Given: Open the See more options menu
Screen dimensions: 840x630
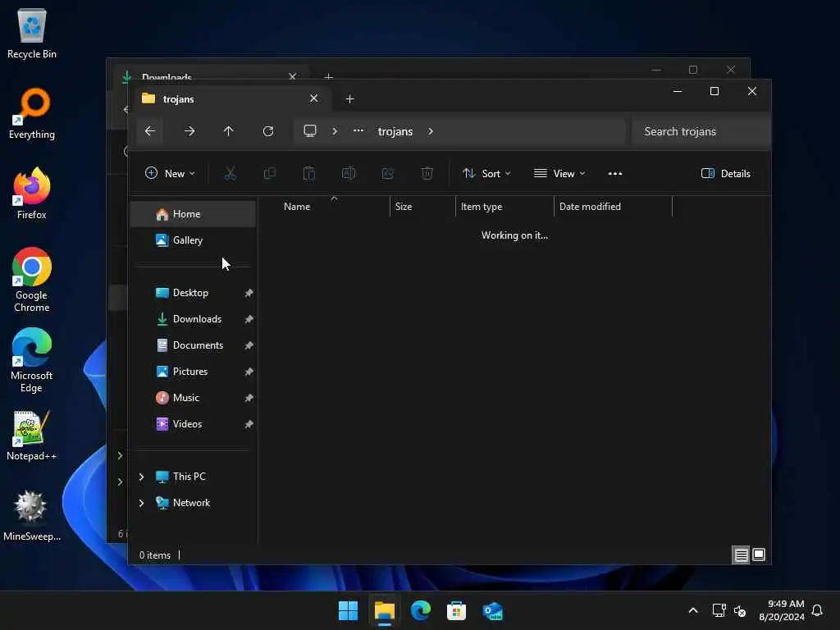Looking at the screenshot, I should coord(615,174).
